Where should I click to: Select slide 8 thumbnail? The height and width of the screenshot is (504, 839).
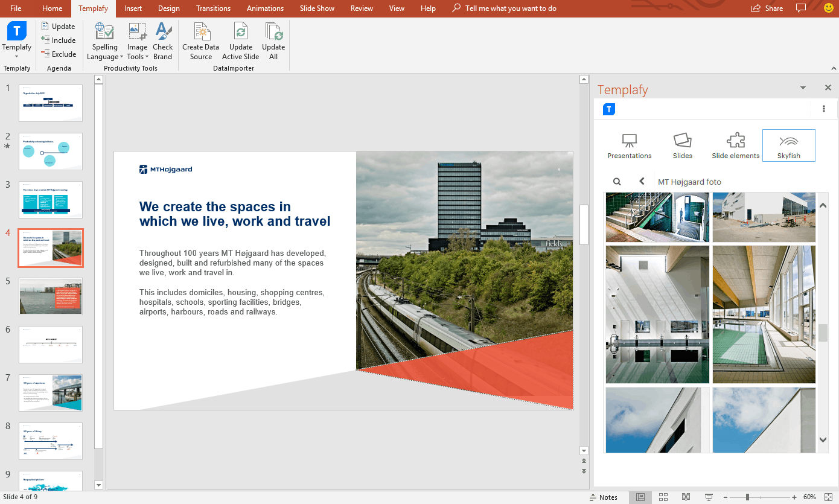click(x=51, y=441)
